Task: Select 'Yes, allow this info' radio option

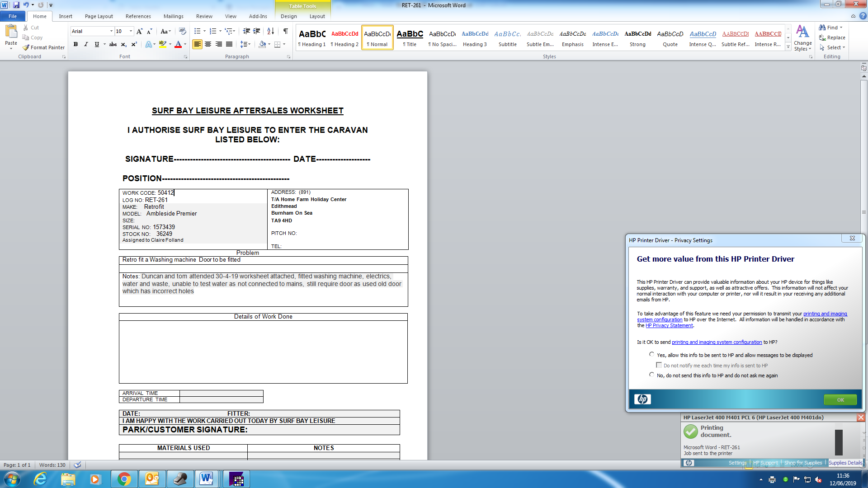Action: (651, 355)
